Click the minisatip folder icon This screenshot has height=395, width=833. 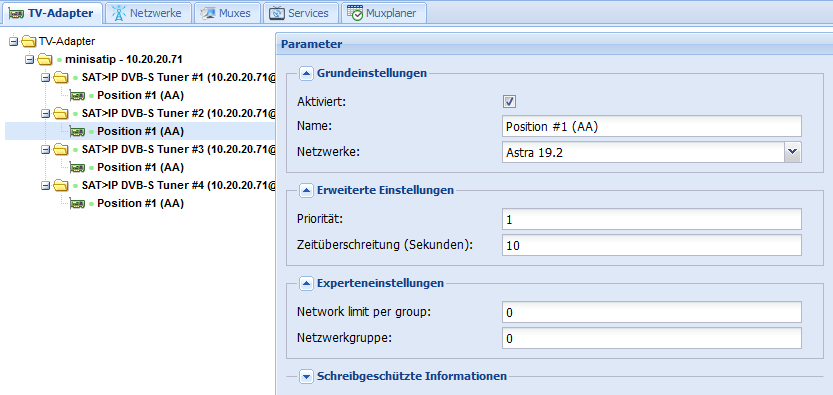click(45, 59)
